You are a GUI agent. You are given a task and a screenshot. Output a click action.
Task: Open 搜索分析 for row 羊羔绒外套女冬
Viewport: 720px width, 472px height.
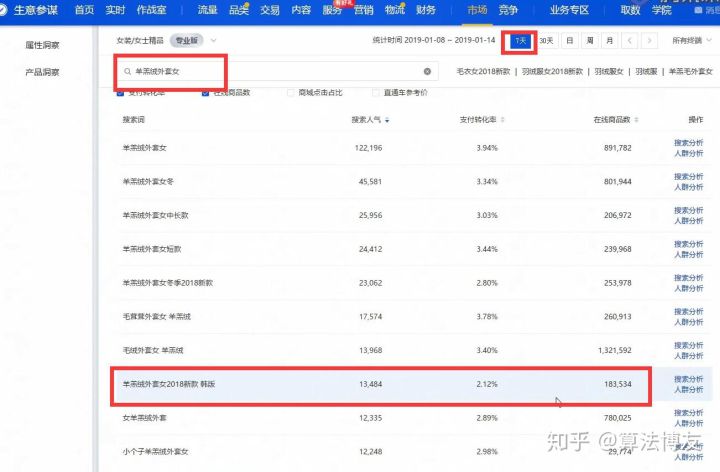click(x=688, y=177)
